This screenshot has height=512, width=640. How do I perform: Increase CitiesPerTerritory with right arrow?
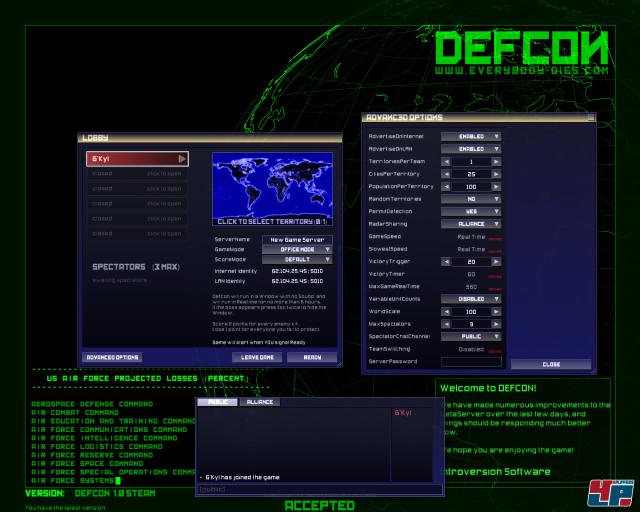(496, 174)
